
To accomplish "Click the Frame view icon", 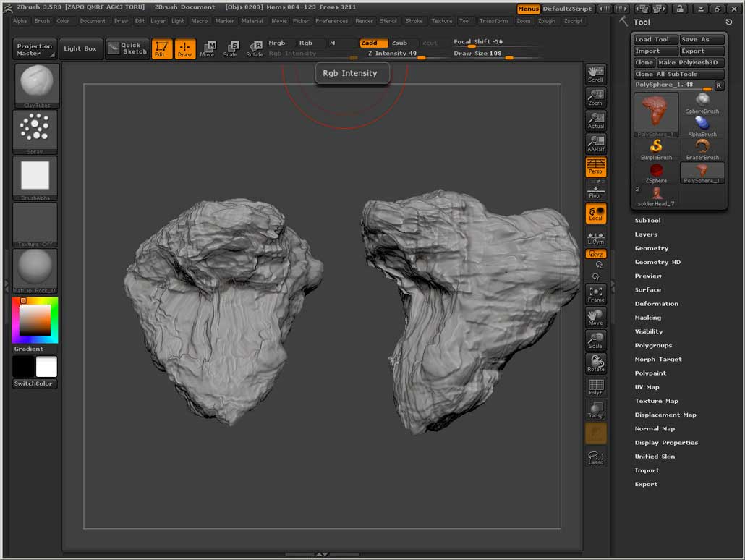I will click(x=595, y=294).
